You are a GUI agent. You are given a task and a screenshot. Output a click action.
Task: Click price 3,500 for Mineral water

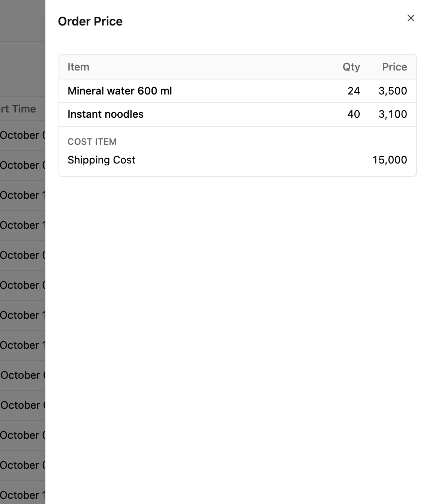[x=393, y=91]
